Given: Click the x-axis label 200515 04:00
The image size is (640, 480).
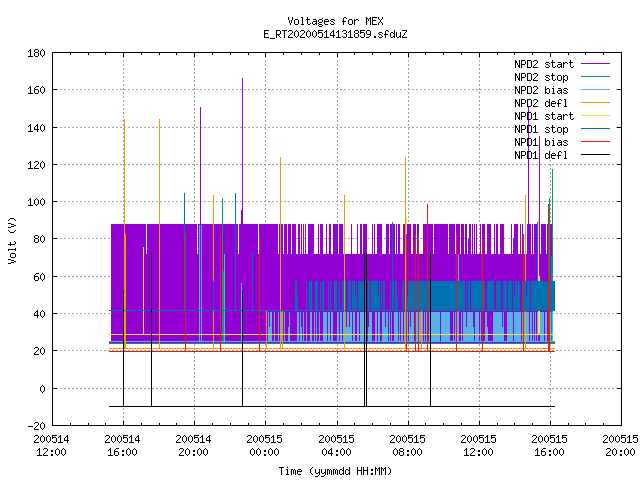Looking at the screenshot, I should (x=336, y=446).
